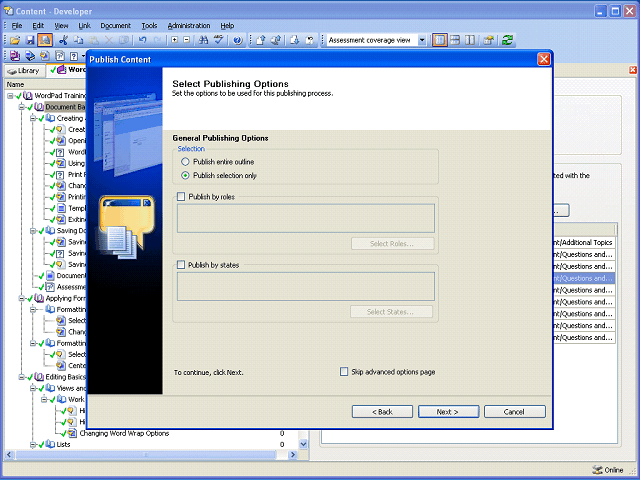Image resolution: width=640 pixels, height=480 pixels.
Task: Click the Select States... button
Action: pyautogui.click(x=391, y=312)
